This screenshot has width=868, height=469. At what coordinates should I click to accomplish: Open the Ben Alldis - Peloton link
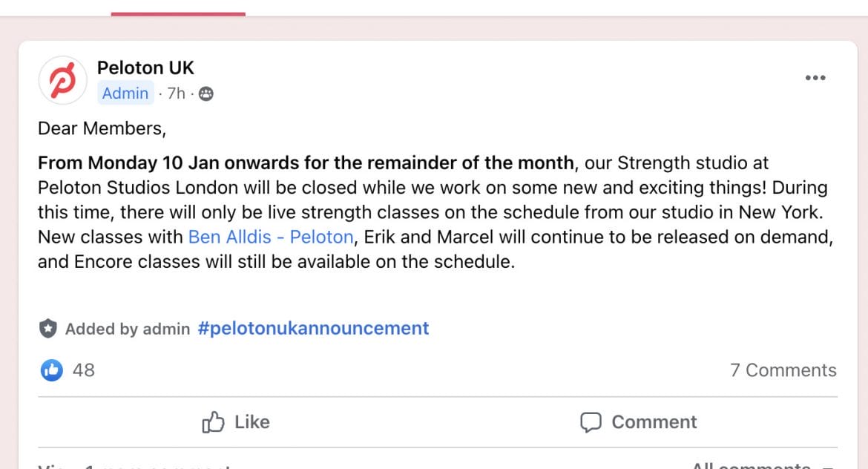point(271,237)
